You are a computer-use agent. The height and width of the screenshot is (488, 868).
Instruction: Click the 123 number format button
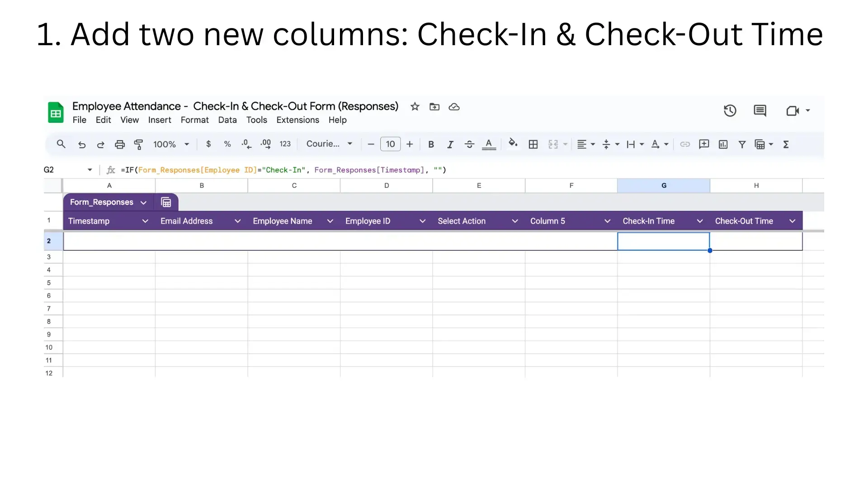pyautogui.click(x=285, y=144)
